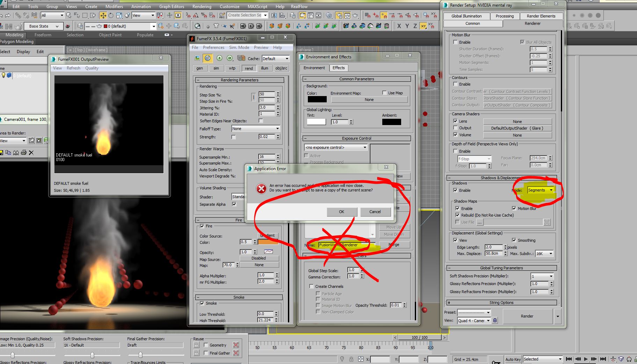637x364 pixels.
Task: Toggle Use Map checkbox in Environment
Action: (384, 93)
